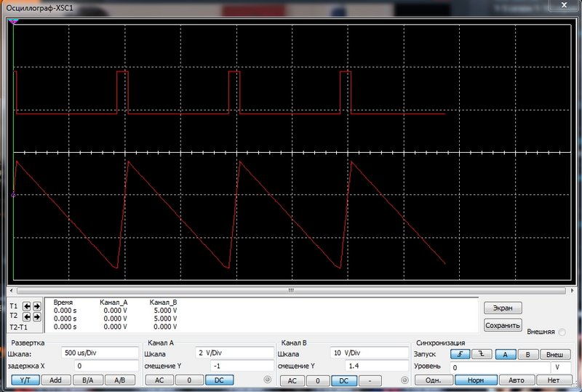Toggle Внешняя external trigger radio
The image size is (582, 392).
562,332
